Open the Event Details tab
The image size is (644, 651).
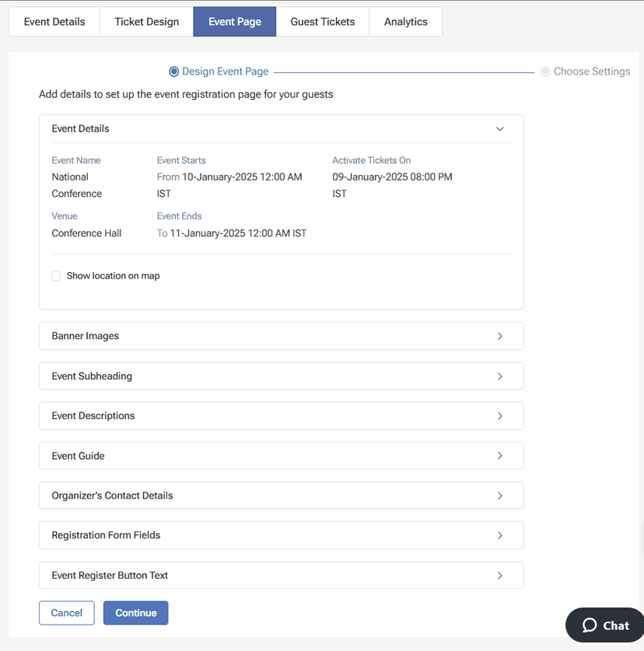point(54,22)
